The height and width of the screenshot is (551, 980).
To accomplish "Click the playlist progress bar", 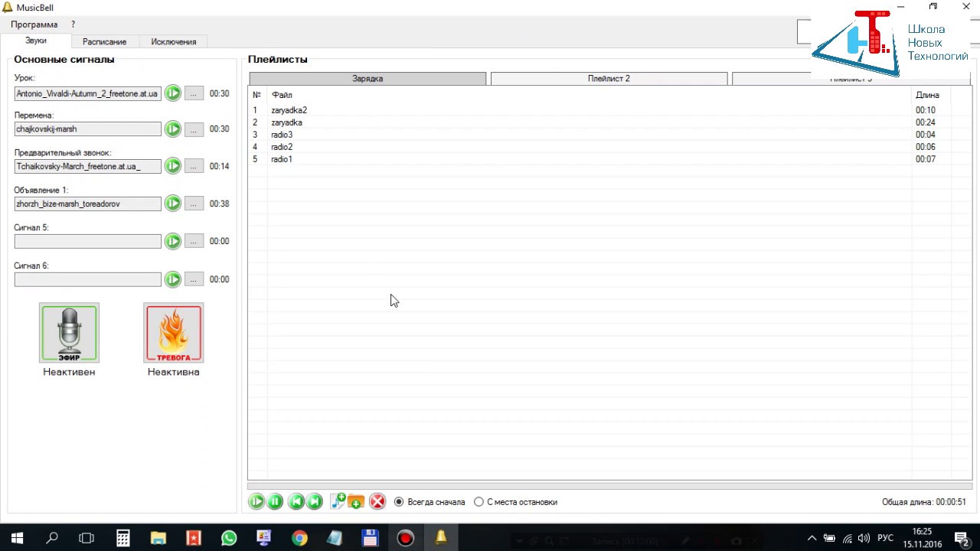I will 609,486.
